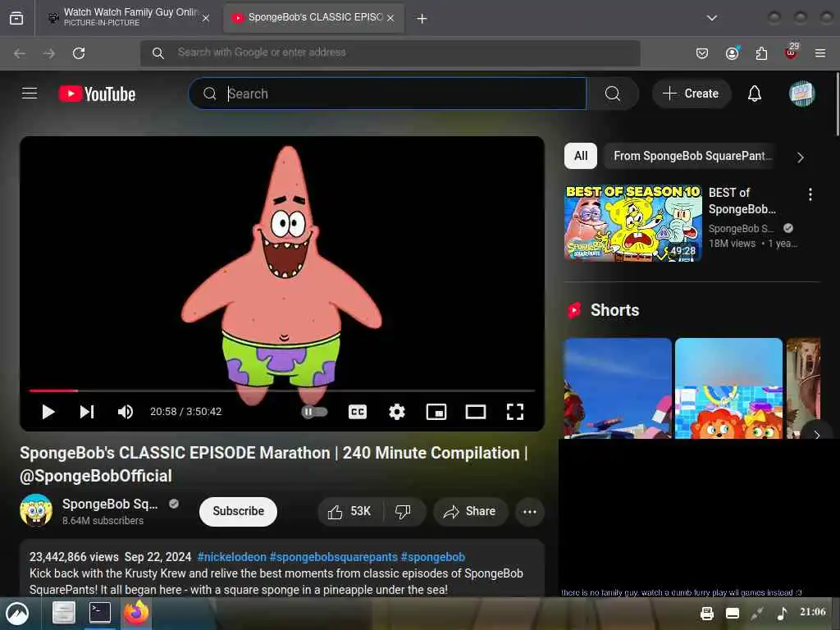Open the SpongeBob channel avatar

click(36, 510)
